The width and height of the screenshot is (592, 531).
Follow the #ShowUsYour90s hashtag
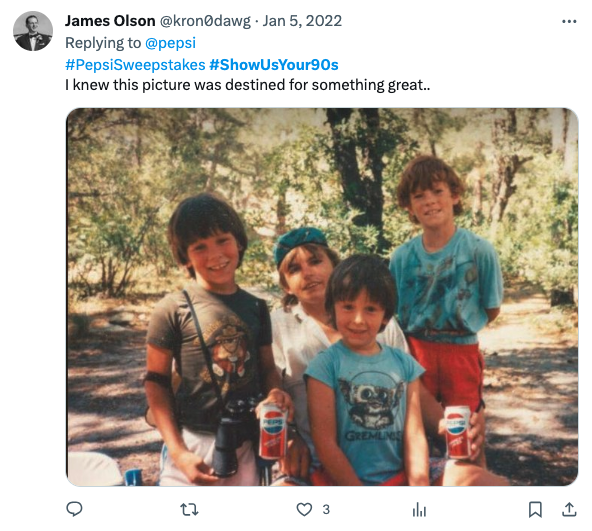point(274,65)
